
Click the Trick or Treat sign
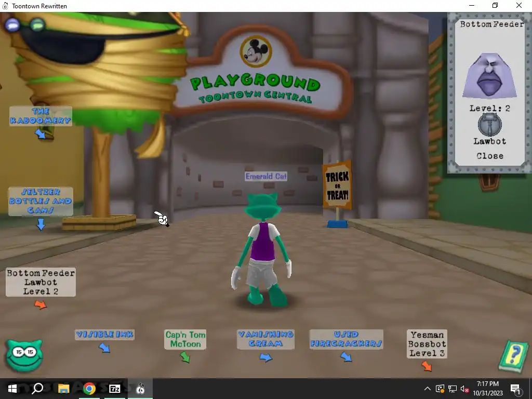(x=337, y=186)
